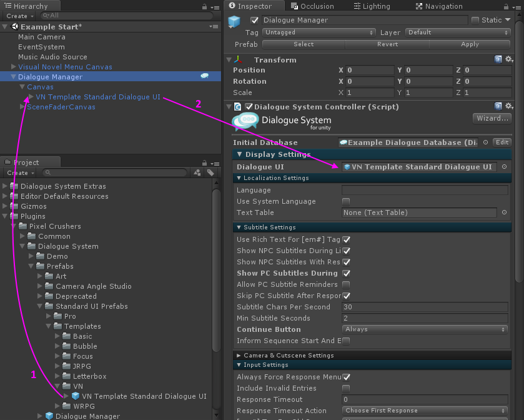Click Edit next to Initial Database
524x420 pixels.
502,142
